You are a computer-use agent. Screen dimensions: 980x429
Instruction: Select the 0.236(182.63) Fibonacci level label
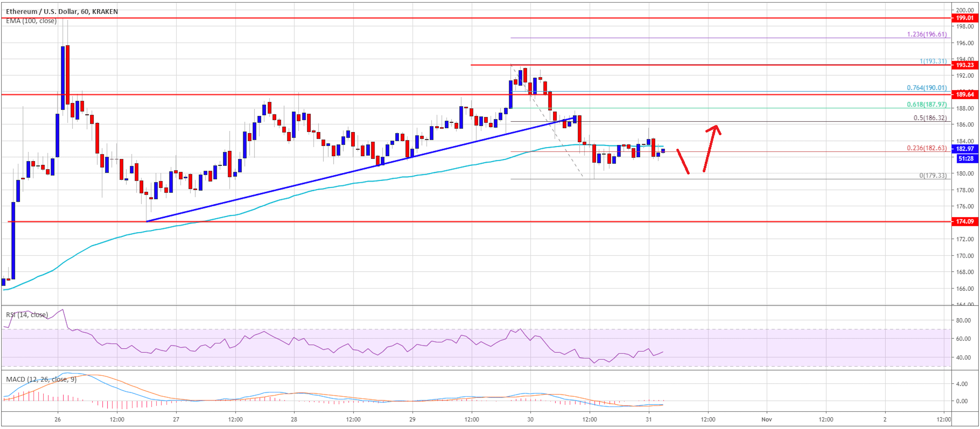[x=927, y=148]
